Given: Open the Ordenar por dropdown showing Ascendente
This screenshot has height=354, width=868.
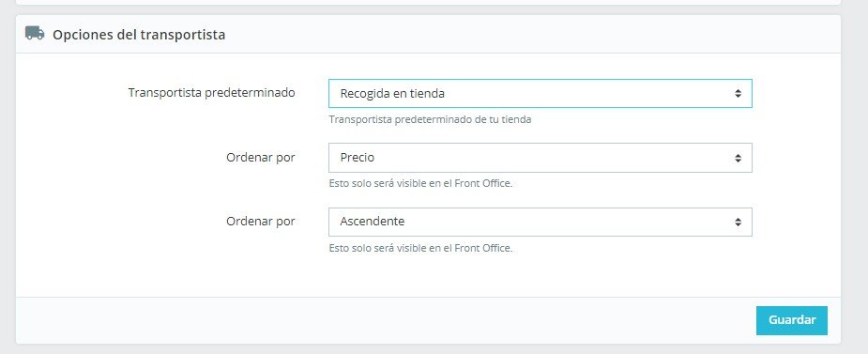Looking at the screenshot, I should (x=540, y=222).
